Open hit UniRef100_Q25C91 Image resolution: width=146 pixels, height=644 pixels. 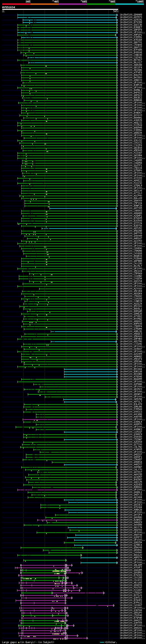(131, 20)
